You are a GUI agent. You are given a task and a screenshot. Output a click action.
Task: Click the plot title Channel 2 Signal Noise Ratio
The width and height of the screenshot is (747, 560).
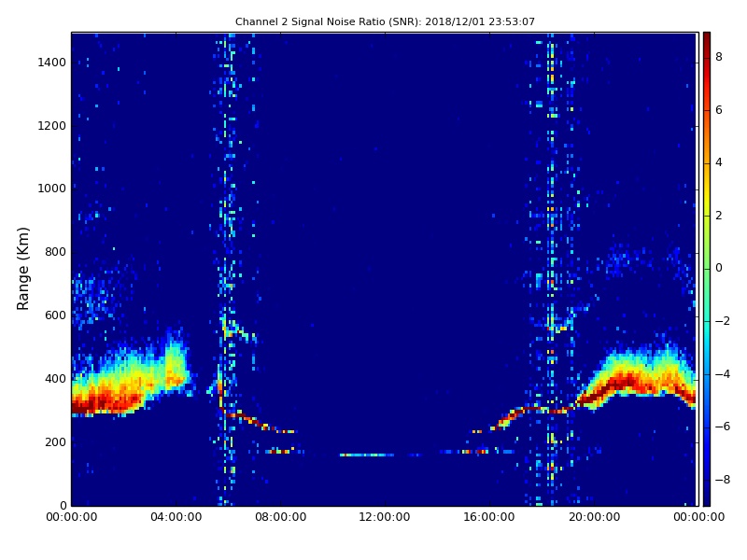click(385, 21)
